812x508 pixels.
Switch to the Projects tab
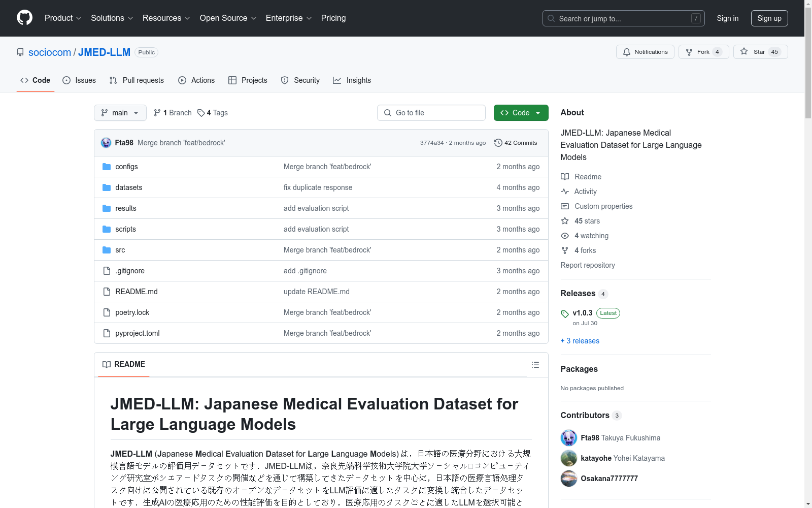click(x=248, y=80)
